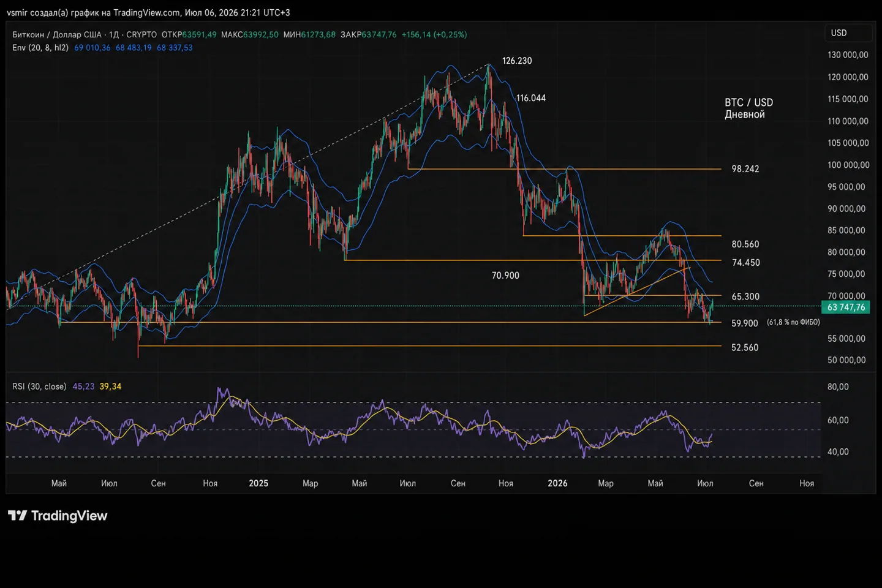Select the 80.560 level label

coord(745,244)
